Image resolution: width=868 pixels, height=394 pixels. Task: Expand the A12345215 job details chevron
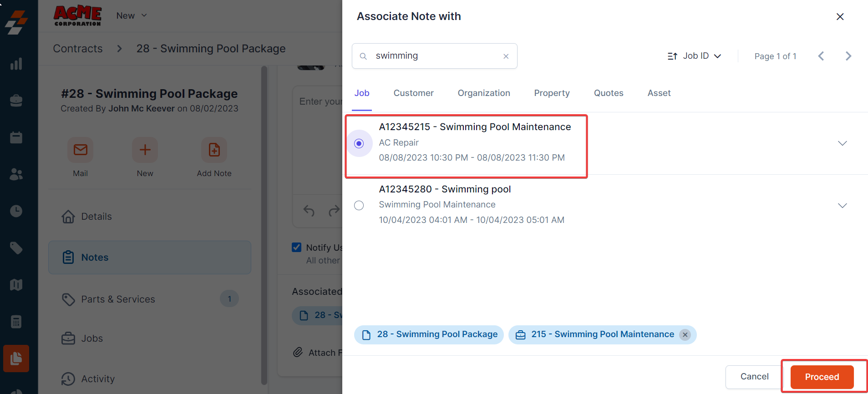843,143
